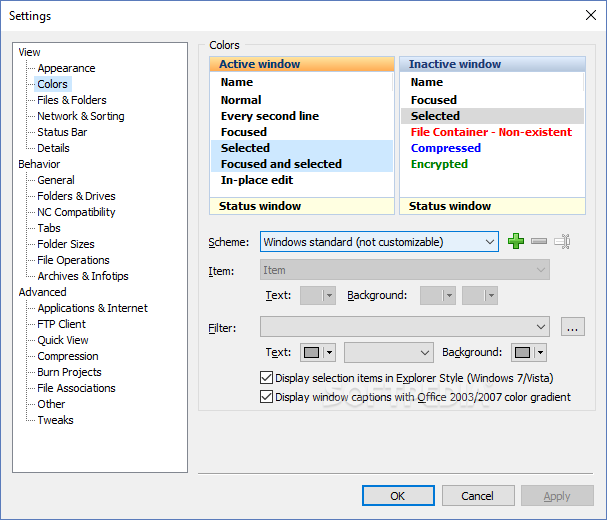
Task: Select FTP Client settings
Action: pyautogui.click(x=61, y=324)
